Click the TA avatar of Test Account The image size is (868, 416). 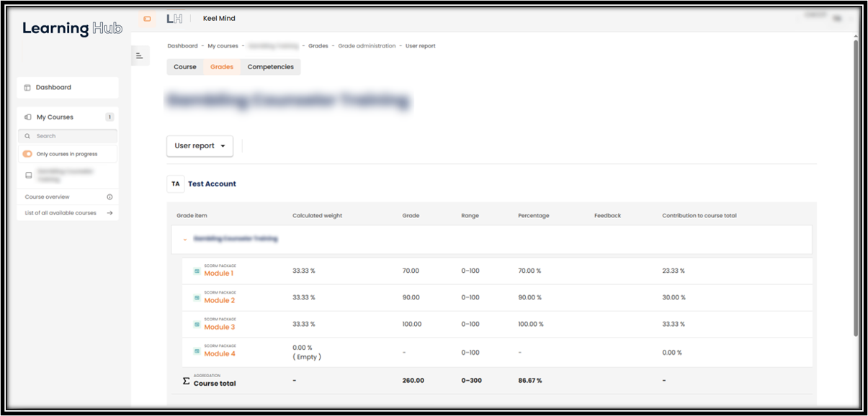click(x=175, y=184)
